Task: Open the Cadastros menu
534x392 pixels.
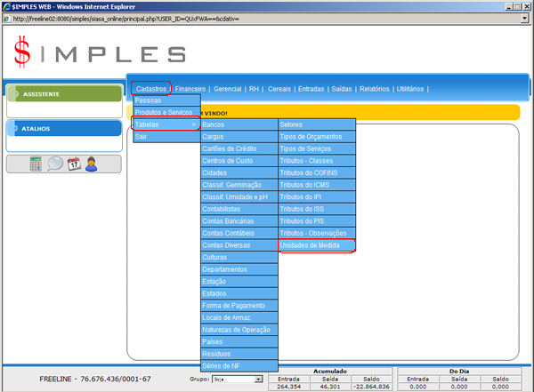Action: [150, 89]
